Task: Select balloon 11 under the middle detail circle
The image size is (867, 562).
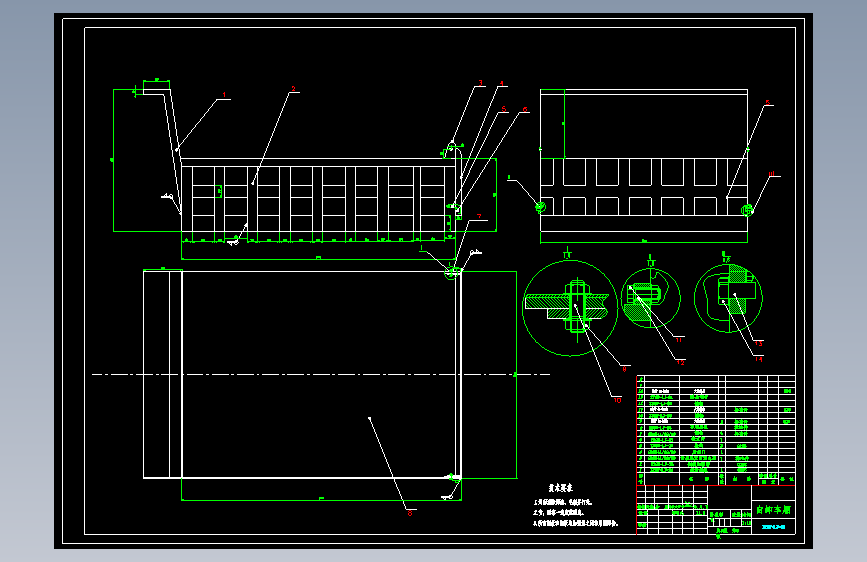Action: tap(678, 340)
